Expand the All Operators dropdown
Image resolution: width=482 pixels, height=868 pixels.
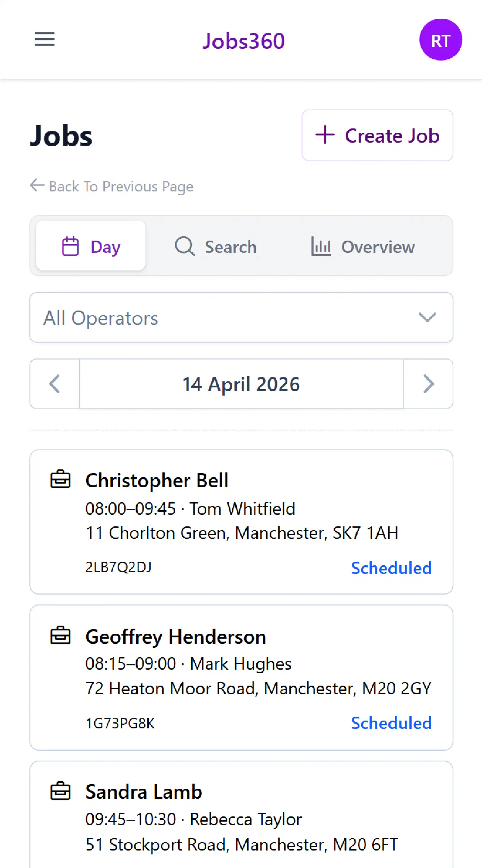pyautogui.click(x=241, y=318)
